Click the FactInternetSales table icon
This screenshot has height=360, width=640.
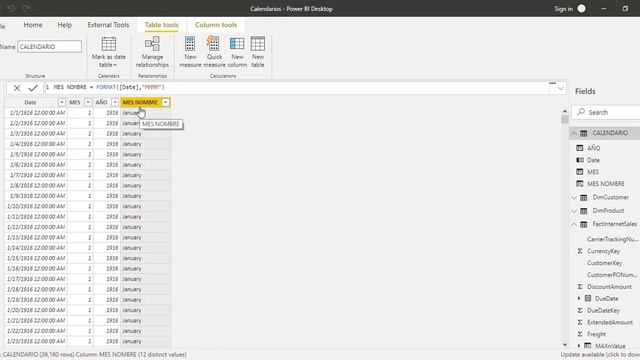coord(584,224)
